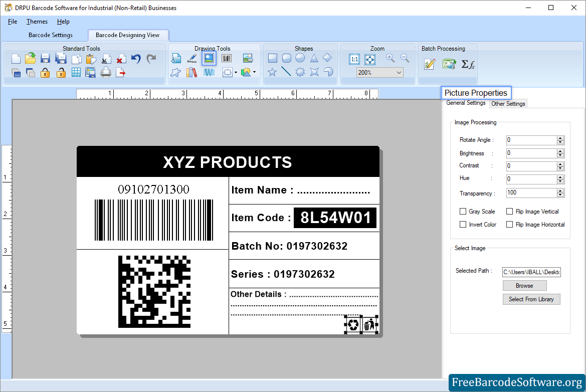Open the Help menu

63,21
